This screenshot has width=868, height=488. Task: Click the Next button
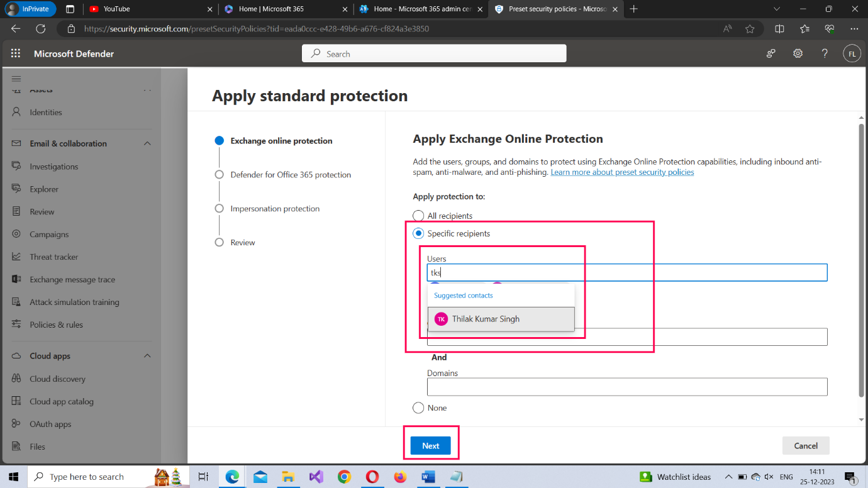tap(430, 445)
